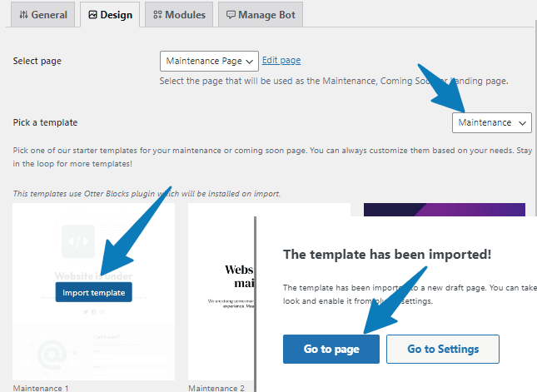Click the Go to page button
The height and width of the screenshot is (392, 537).
click(331, 350)
